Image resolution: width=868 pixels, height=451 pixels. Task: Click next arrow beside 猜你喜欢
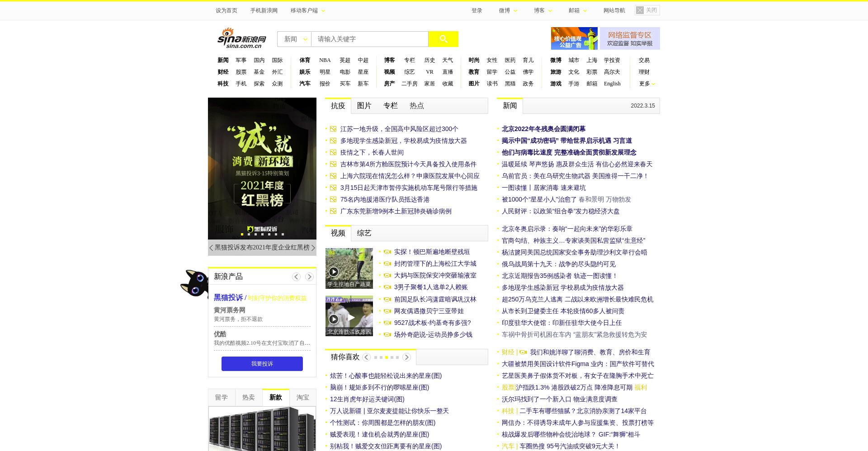point(406,357)
